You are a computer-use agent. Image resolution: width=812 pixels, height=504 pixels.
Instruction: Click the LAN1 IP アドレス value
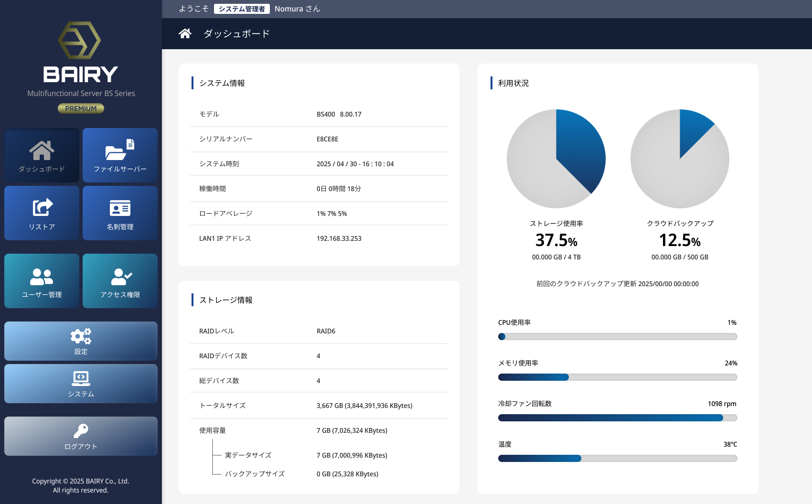(338, 238)
